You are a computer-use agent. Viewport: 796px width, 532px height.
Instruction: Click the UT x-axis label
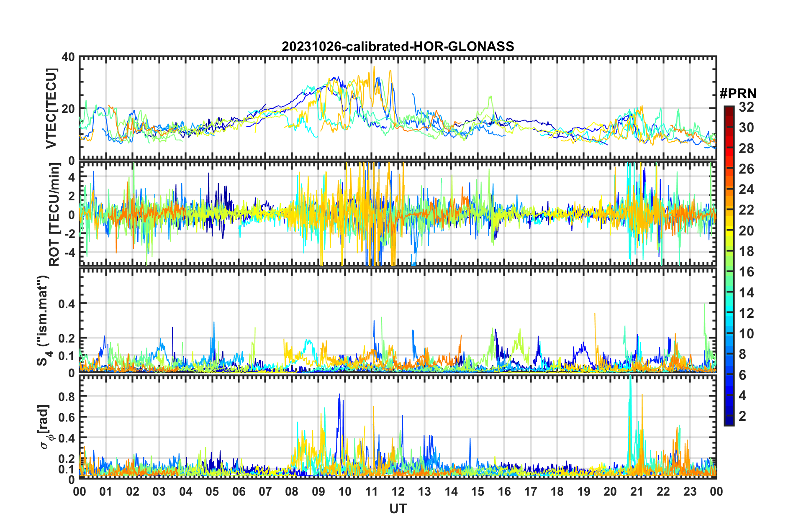pyautogui.click(x=398, y=509)
